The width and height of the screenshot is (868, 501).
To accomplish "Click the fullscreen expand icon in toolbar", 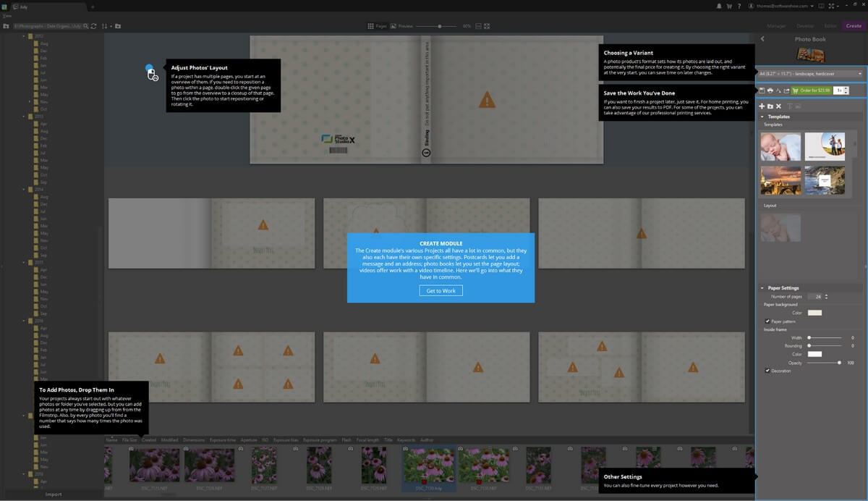I will [x=487, y=26].
